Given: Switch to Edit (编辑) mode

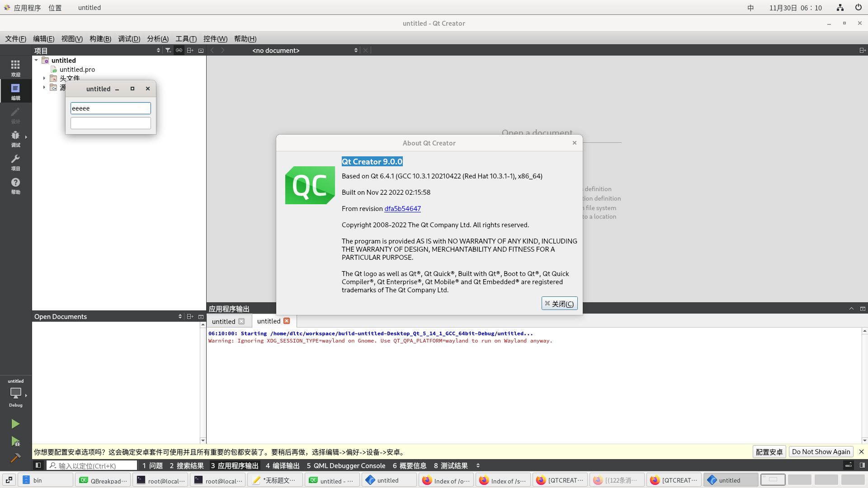Looking at the screenshot, I should point(15,91).
